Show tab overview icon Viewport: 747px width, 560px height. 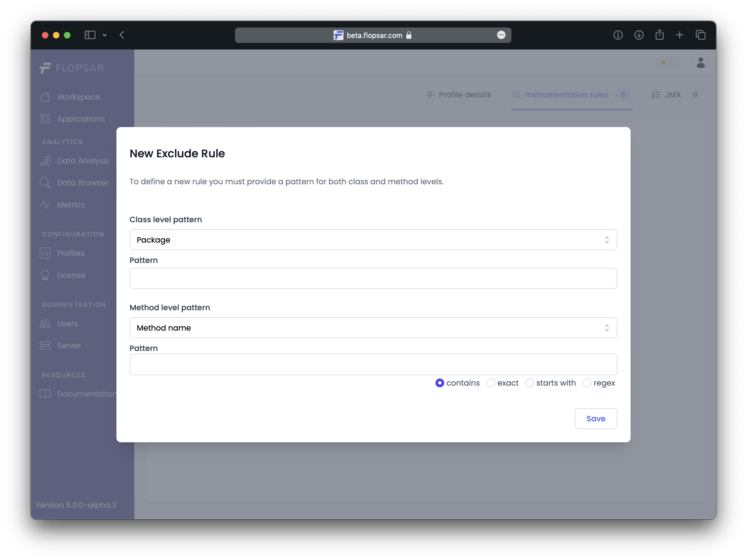[700, 35]
